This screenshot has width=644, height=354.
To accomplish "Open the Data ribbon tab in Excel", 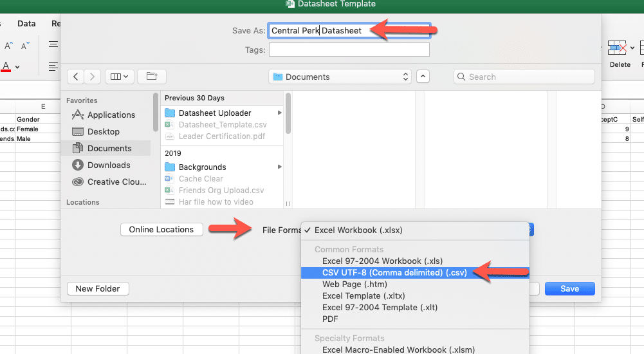I will click(26, 24).
